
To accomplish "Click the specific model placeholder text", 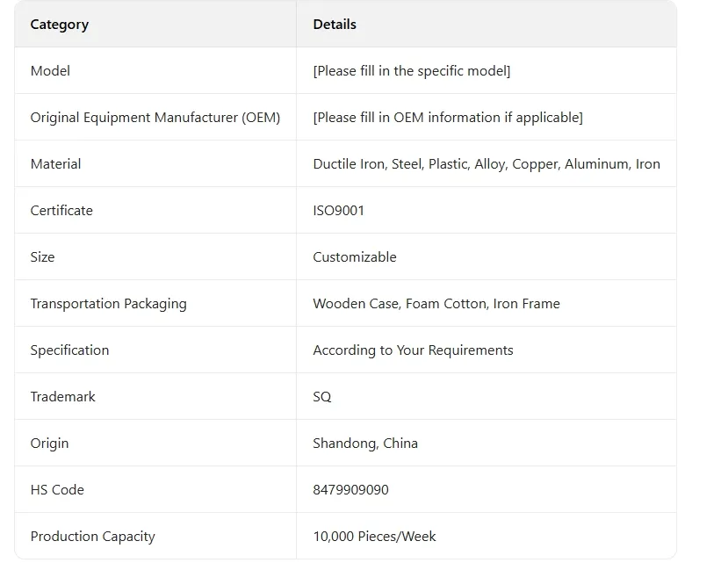I will pos(411,71).
